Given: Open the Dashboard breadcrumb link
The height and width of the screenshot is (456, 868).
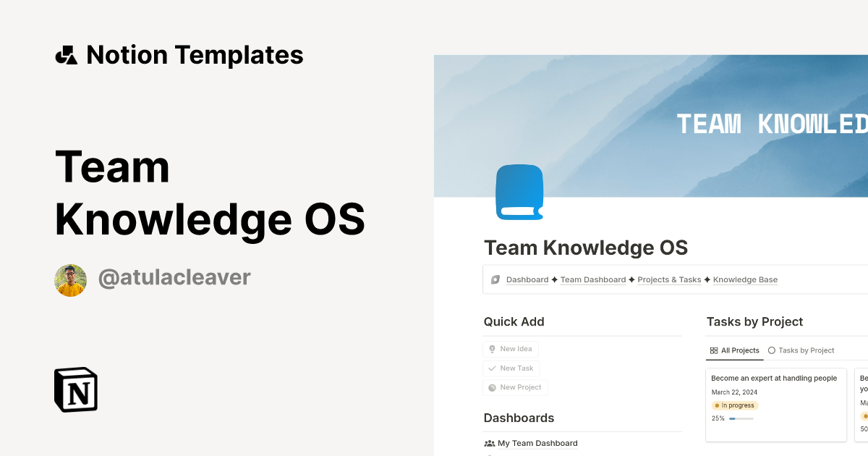Looking at the screenshot, I should coord(527,279).
